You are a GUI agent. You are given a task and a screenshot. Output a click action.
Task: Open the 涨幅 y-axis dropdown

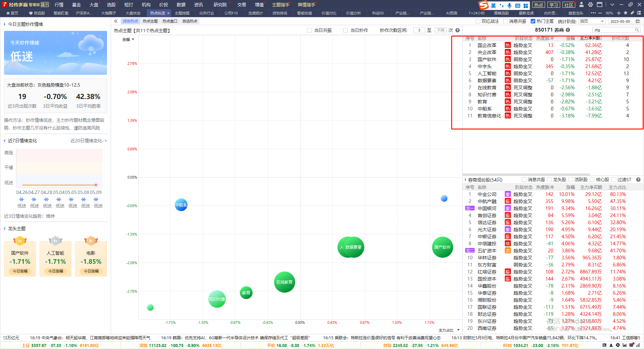[x=128, y=40]
